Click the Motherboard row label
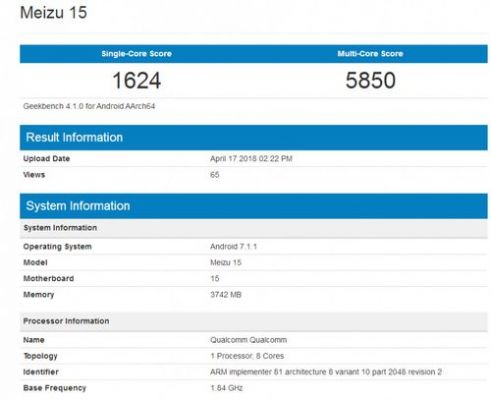The width and height of the screenshot is (491, 400). [48, 279]
